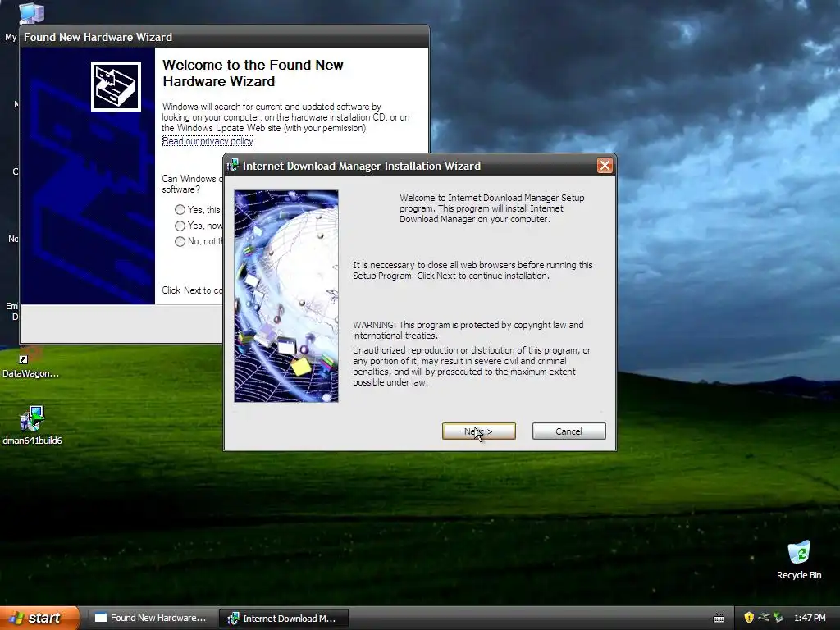Switch to Internet Download Manager taskbar item

[284, 619]
